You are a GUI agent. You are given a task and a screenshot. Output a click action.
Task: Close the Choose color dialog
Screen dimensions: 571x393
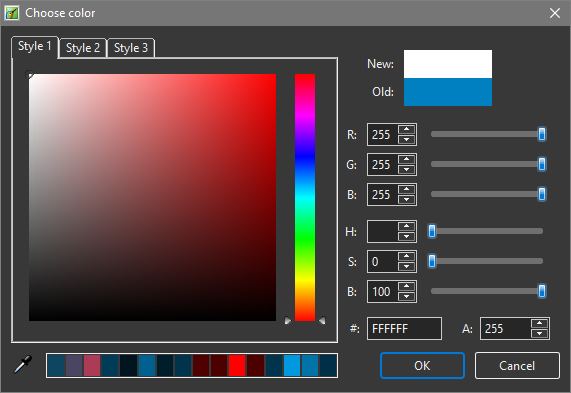point(555,13)
